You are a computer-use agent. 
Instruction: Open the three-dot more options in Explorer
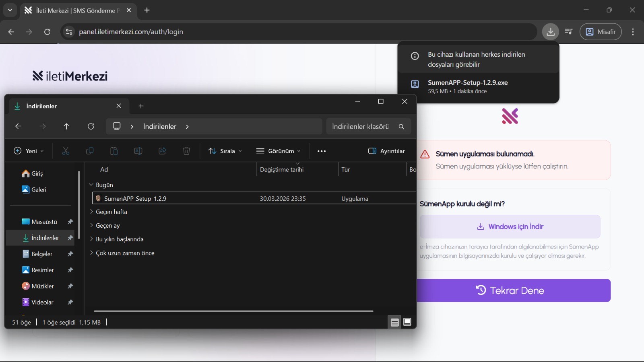coord(321,151)
